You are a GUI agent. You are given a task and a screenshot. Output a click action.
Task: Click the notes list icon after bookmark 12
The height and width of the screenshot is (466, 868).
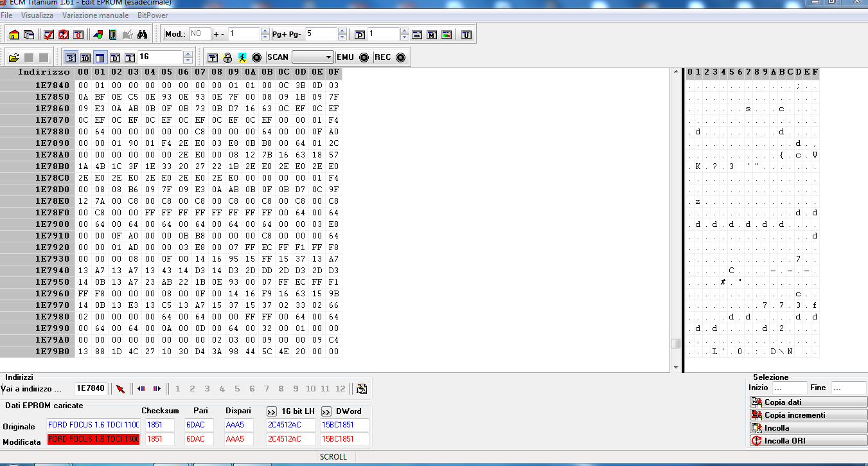(x=362, y=389)
